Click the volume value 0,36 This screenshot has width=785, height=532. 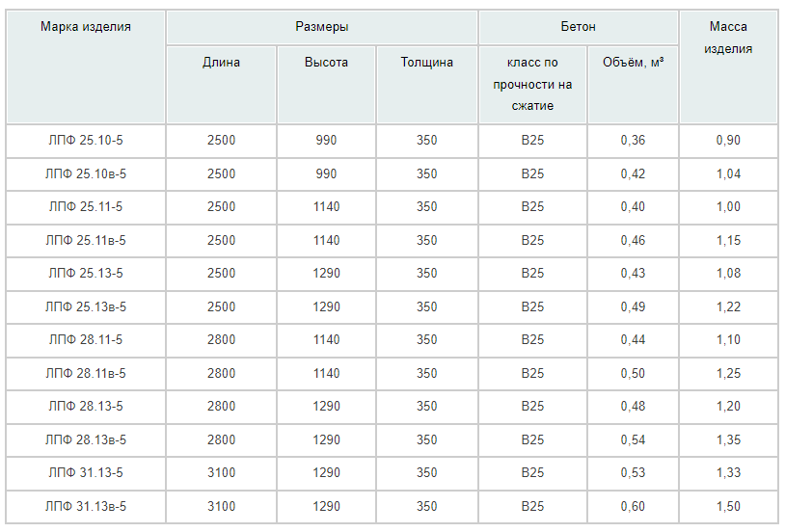(633, 141)
